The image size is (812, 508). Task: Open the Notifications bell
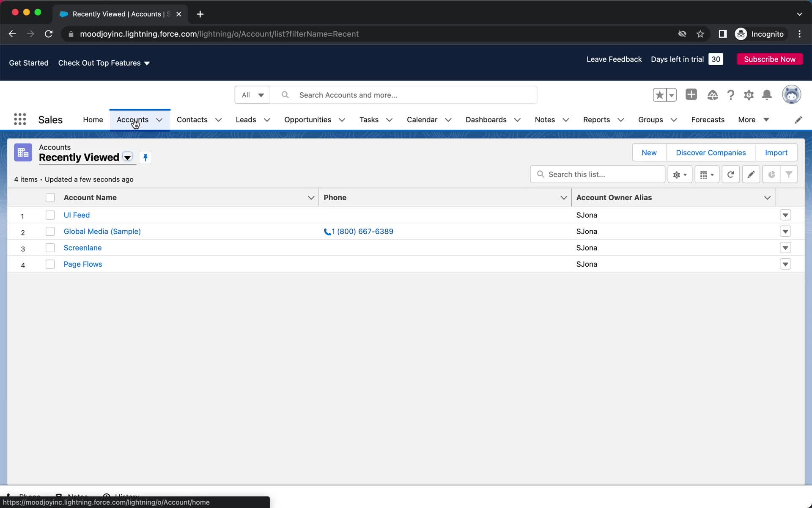pyautogui.click(x=767, y=95)
